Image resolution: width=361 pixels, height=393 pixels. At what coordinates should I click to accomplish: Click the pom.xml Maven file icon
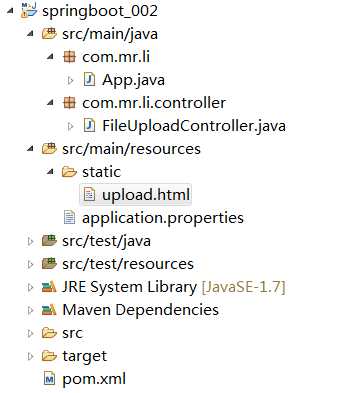[49, 379]
